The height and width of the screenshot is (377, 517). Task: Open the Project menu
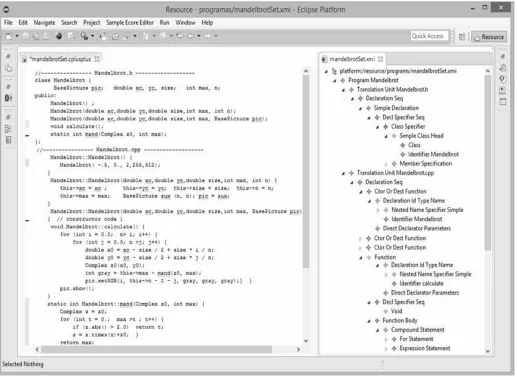click(x=92, y=23)
